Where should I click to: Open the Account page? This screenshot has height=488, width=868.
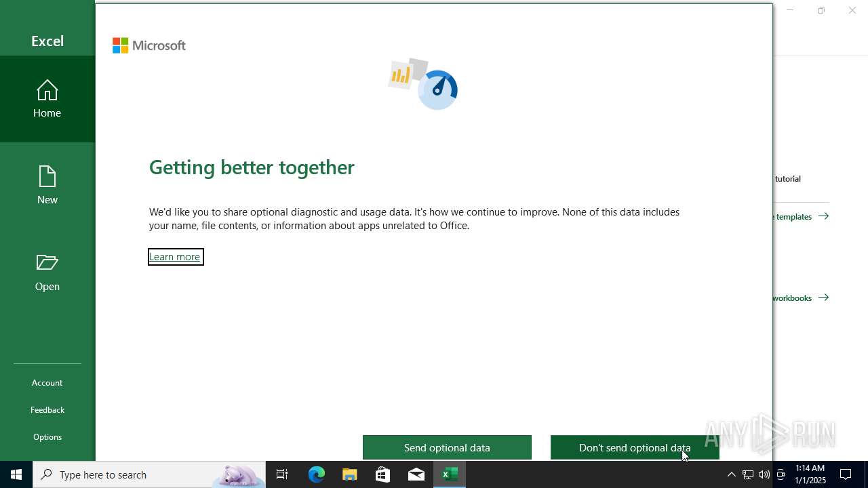pyautogui.click(x=47, y=383)
